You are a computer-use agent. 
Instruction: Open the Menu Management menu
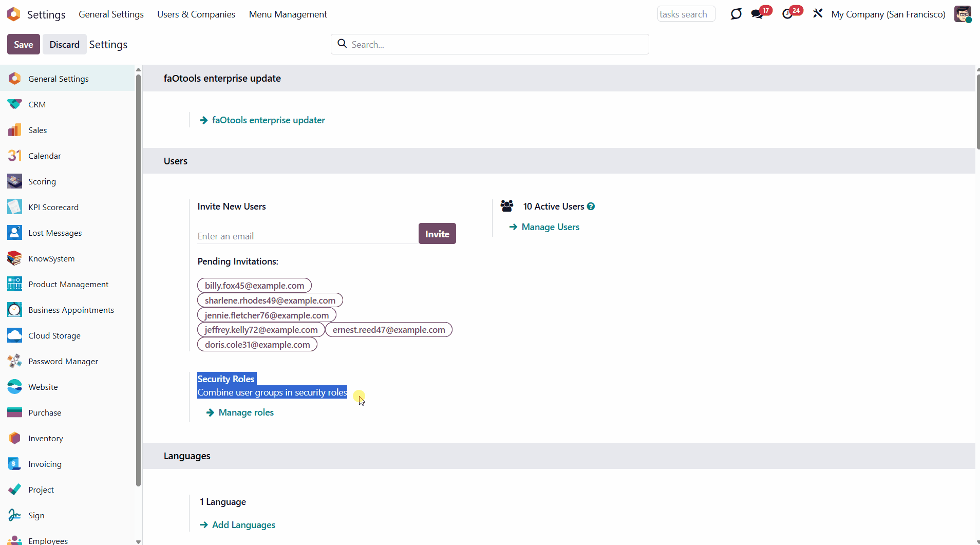[x=288, y=14]
